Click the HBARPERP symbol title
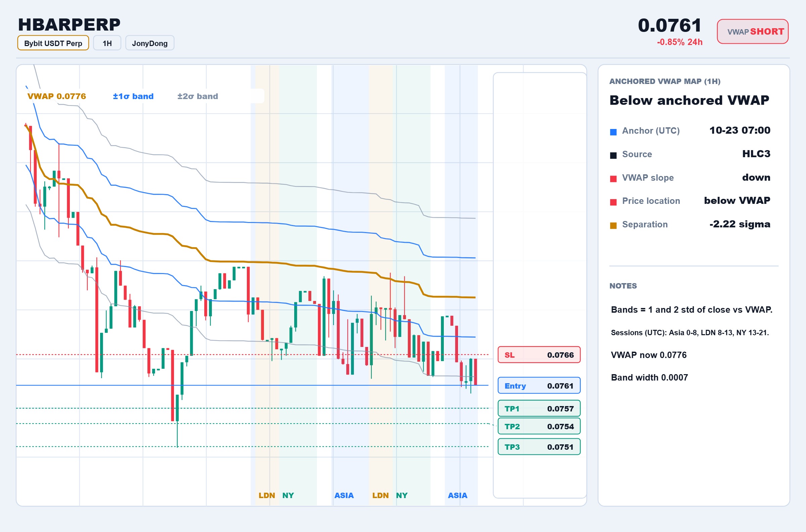 tap(69, 25)
